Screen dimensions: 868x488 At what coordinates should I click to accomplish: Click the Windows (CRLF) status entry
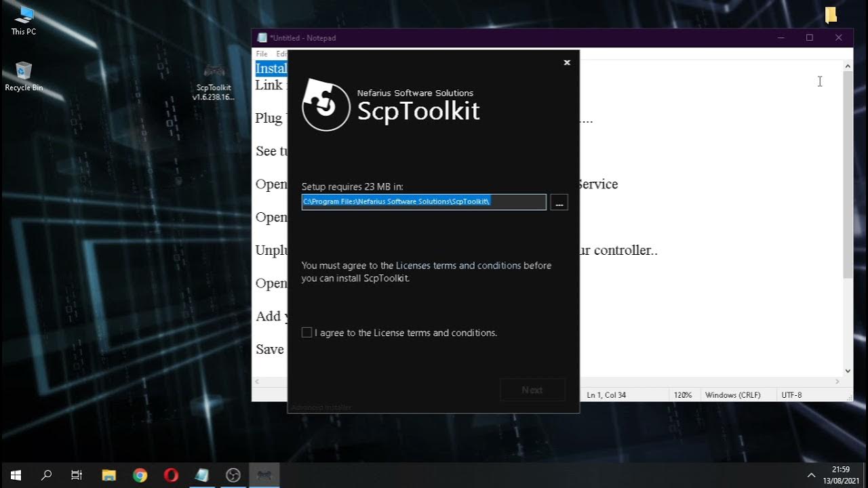coord(732,394)
